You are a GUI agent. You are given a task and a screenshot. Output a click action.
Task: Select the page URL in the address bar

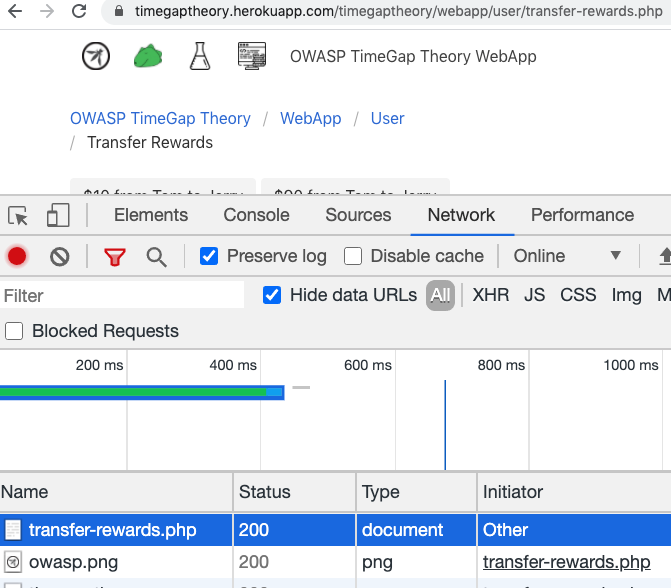coord(398,11)
